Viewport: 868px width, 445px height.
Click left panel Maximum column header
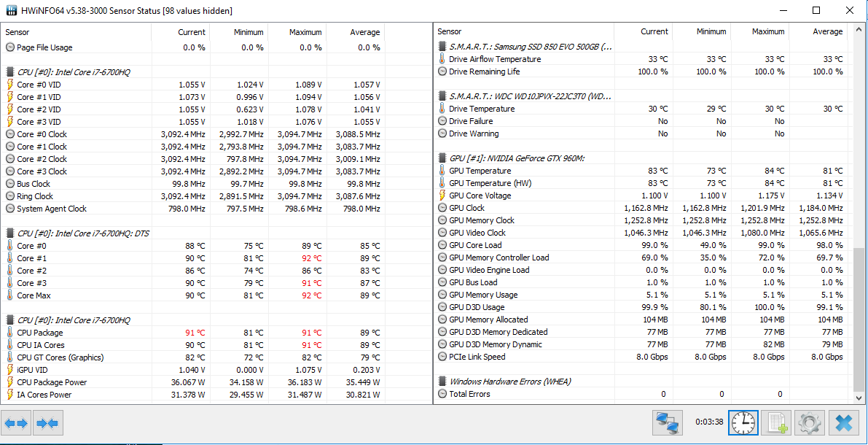(x=297, y=32)
